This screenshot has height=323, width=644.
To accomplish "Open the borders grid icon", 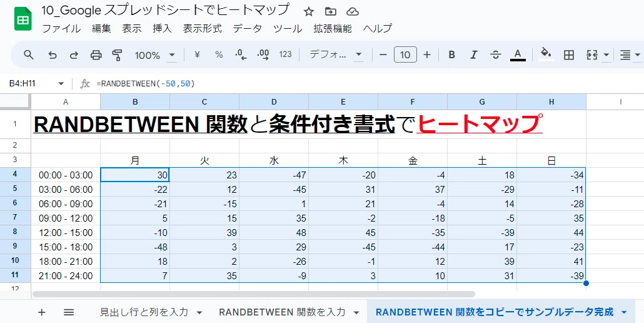I will (x=569, y=54).
